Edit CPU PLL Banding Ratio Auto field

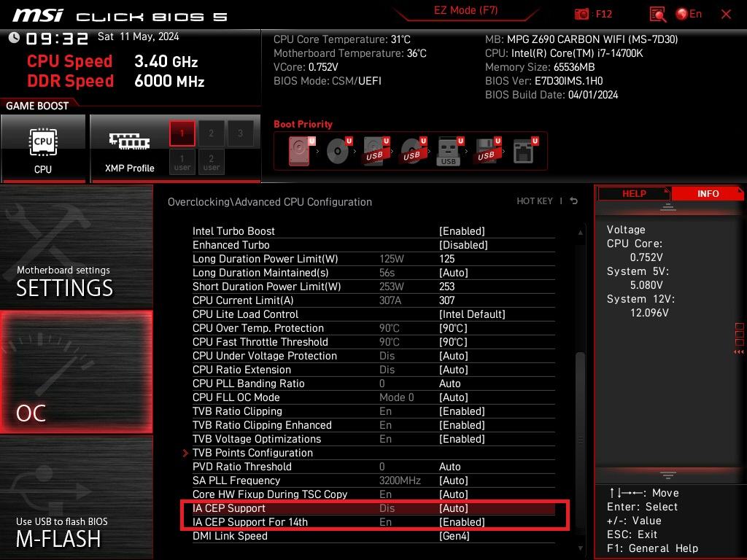click(x=449, y=384)
